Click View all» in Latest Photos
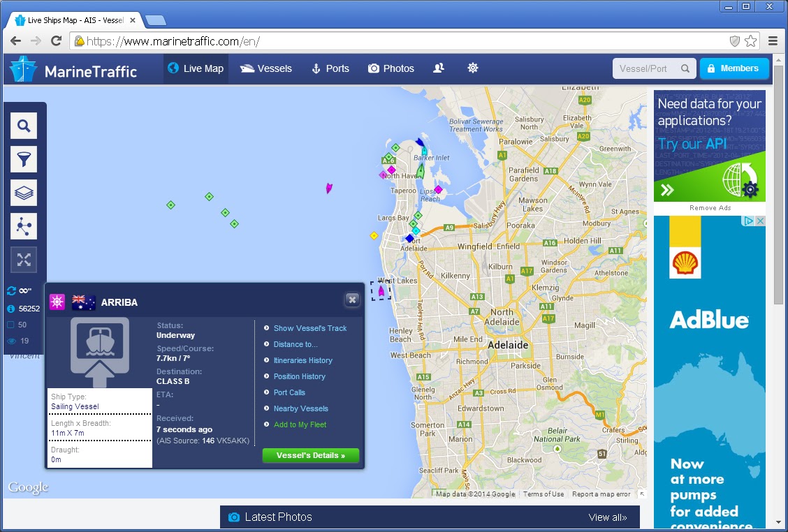This screenshot has width=788, height=532. click(x=608, y=517)
